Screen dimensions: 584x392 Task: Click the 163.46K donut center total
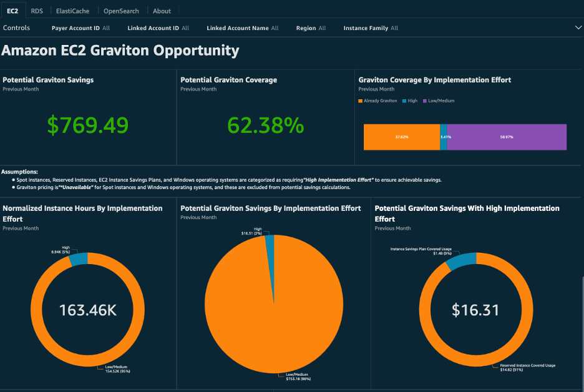pos(88,310)
